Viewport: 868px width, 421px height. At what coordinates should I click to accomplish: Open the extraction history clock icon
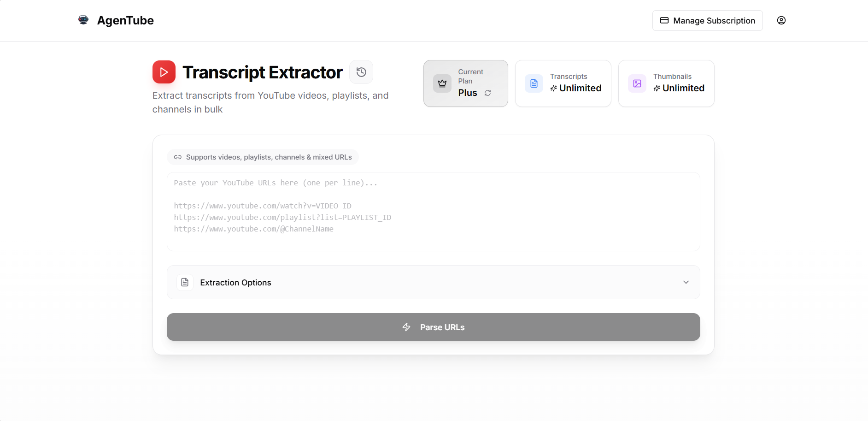pos(361,72)
